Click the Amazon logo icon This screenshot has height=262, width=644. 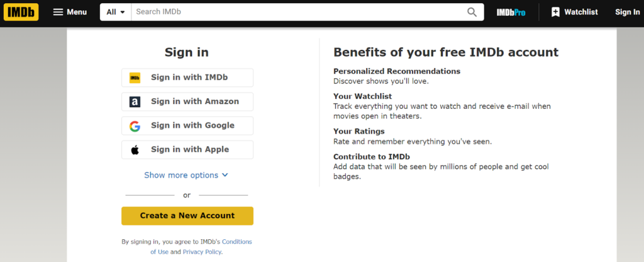click(135, 102)
